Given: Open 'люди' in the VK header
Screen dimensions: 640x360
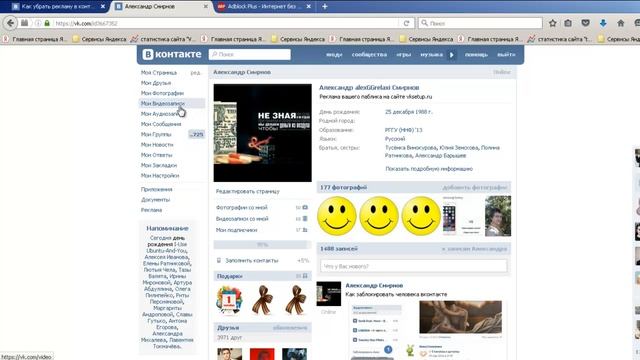Looking at the screenshot, I should (x=334, y=54).
